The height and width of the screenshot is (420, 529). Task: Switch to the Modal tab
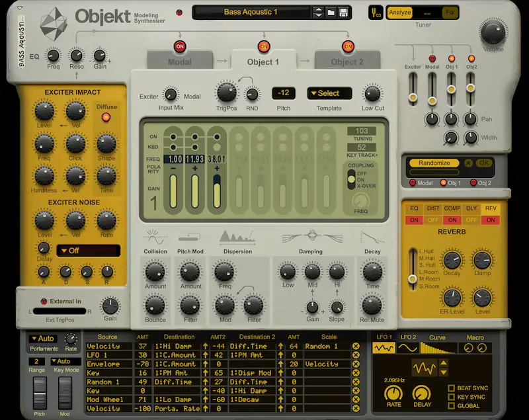click(x=180, y=62)
